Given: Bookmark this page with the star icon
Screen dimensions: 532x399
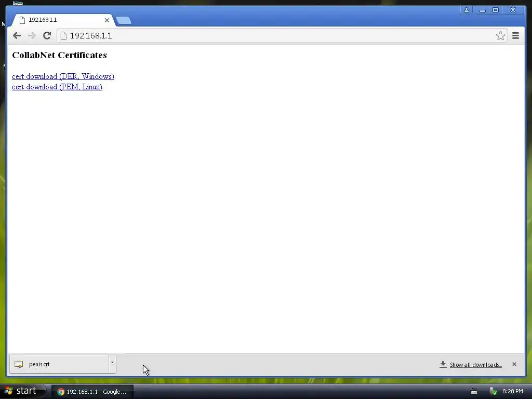Looking at the screenshot, I should pyautogui.click(x=500, y=36).
